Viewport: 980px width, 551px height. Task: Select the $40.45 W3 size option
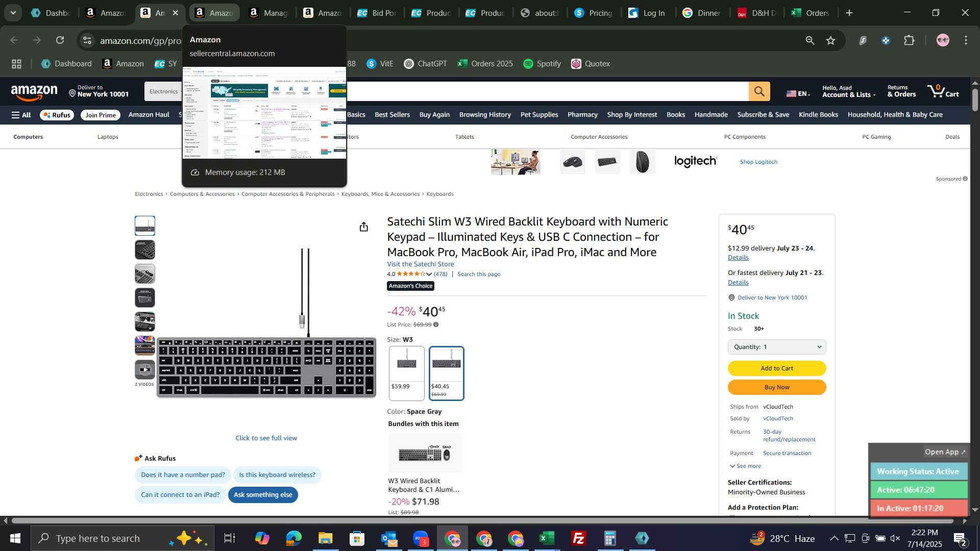click(x=446, y=373)
